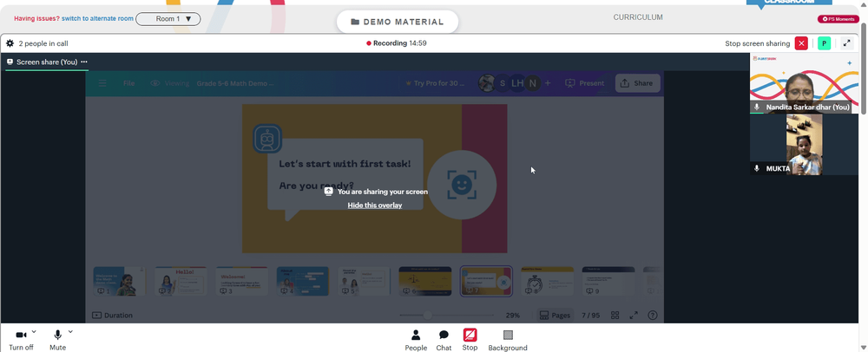This screenshot has width=868, height=352.
Task: Select slide thumbnail 9
Action: pyautogui.click(x=608, y=281)
